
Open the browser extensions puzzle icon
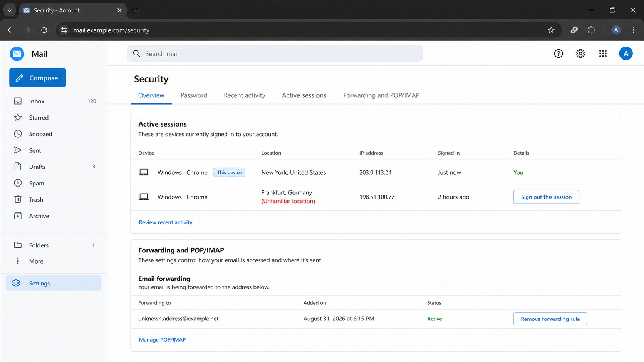[x=591, y=30]
